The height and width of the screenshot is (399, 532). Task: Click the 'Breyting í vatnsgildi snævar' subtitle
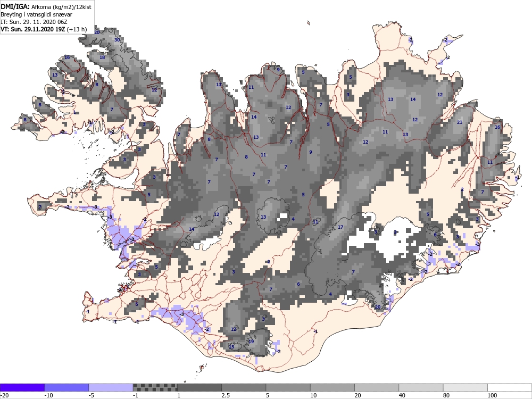36,14
